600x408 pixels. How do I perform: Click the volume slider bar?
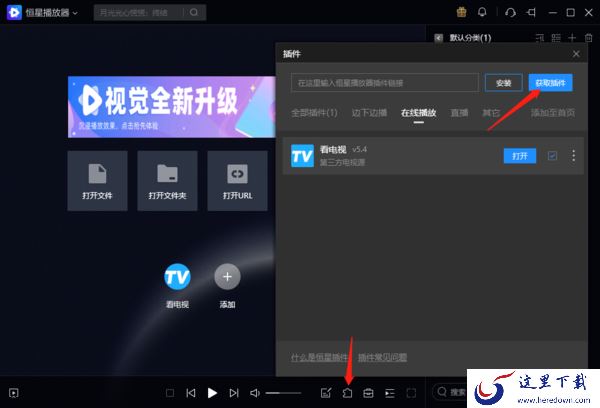[283, 393]
